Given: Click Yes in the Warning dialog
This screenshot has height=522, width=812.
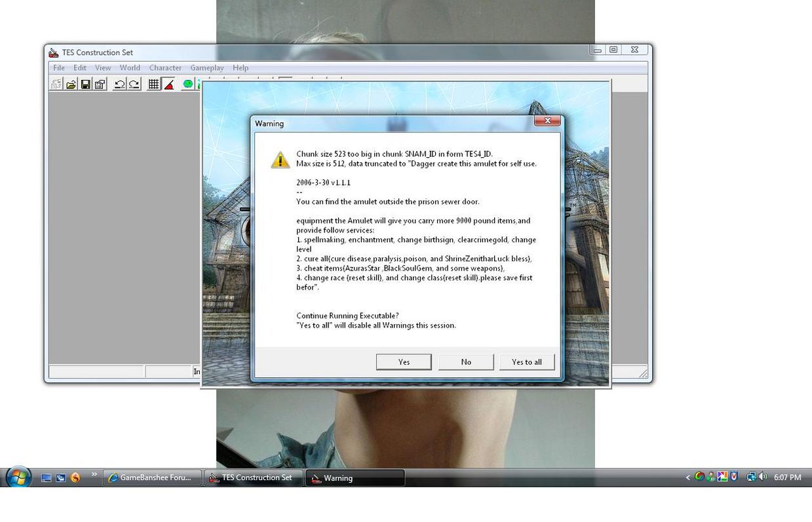Looking at the screenshot, I should [404, 362].
